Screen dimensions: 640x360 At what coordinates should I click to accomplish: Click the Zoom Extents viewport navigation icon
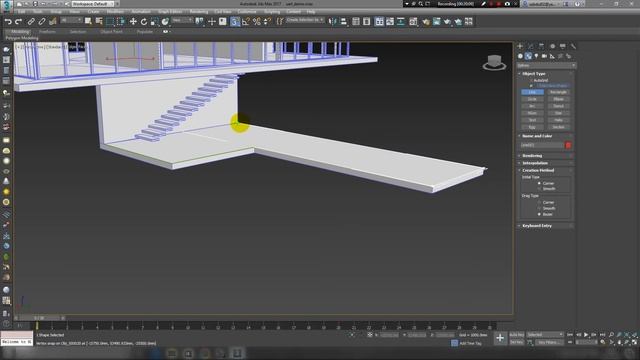(x=627, y=335)
